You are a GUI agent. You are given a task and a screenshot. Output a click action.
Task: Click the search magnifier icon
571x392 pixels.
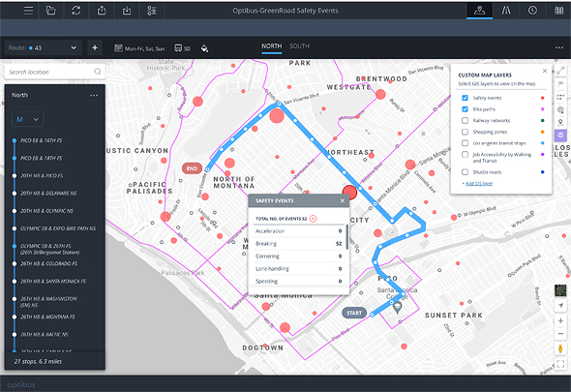coord(98,72)
